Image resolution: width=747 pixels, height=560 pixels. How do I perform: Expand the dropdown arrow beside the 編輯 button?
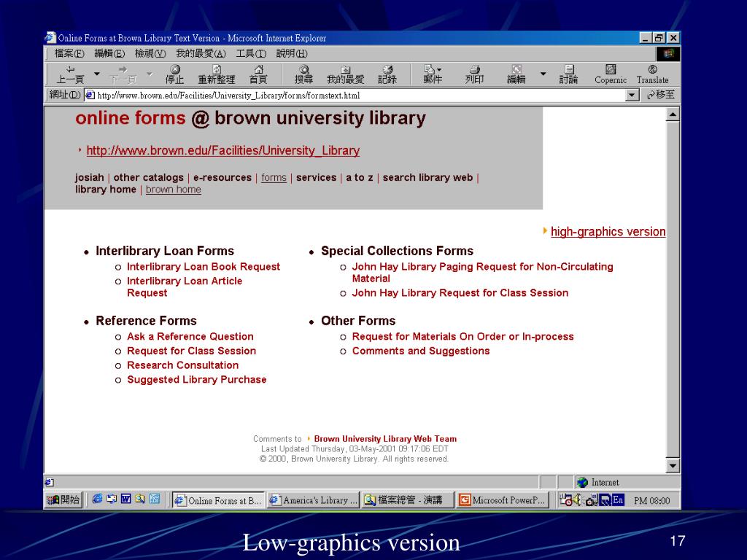click(543, 74)
